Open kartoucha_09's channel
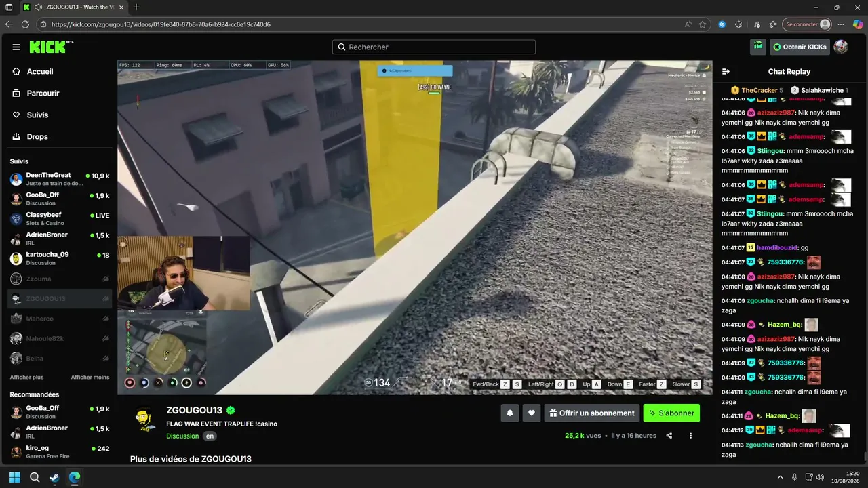This screenshot has height=488, width=868. point(60,258)
